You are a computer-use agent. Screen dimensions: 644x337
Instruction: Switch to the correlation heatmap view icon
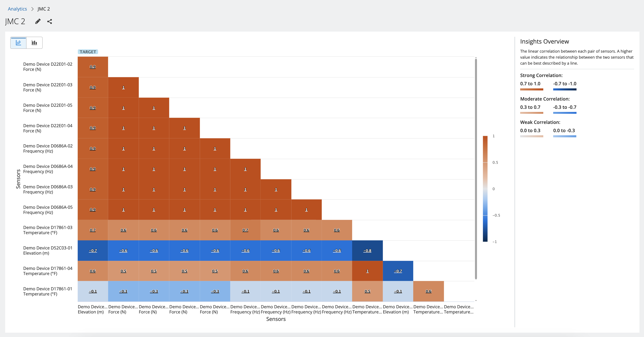coord(19,43)
